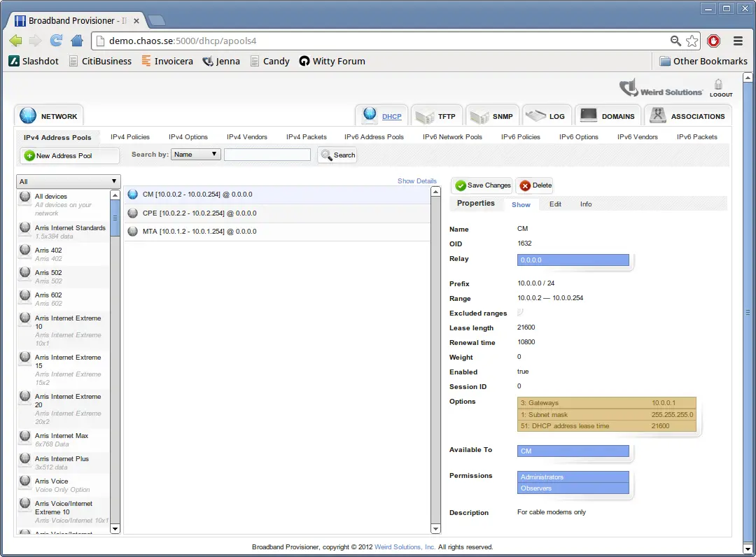Open the Search by Name dropdown
Image resolution: width=756 pixels, height=557 pixels.
pos(196,155)
